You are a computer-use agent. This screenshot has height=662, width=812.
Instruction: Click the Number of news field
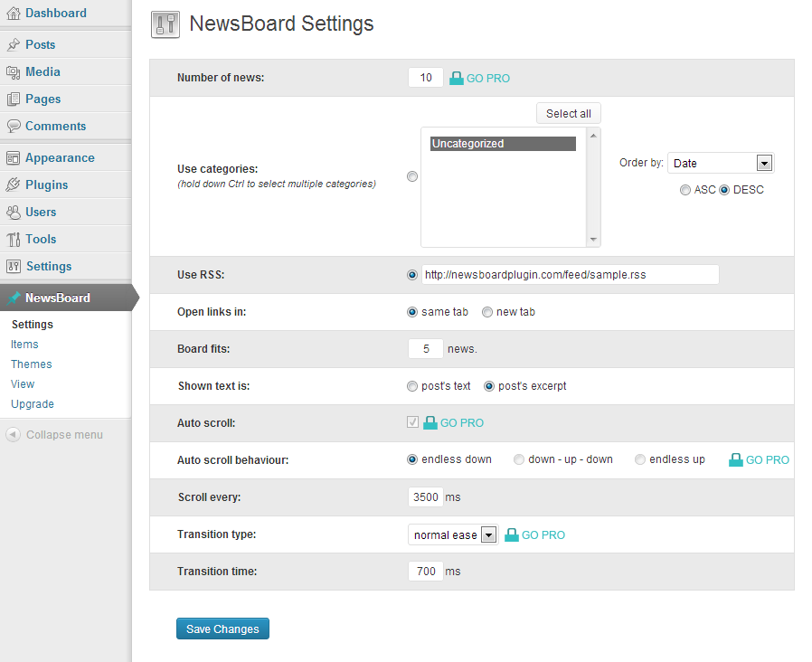click(x=426, y=78)
